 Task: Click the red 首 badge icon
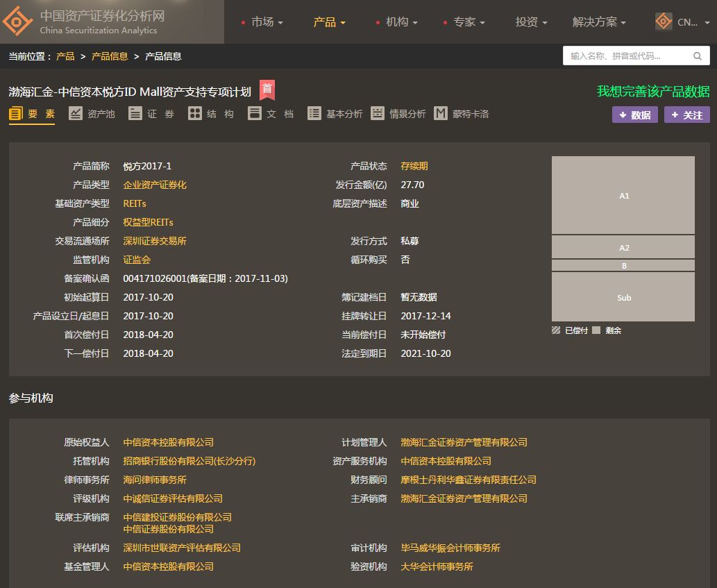(x=267, y=90)
